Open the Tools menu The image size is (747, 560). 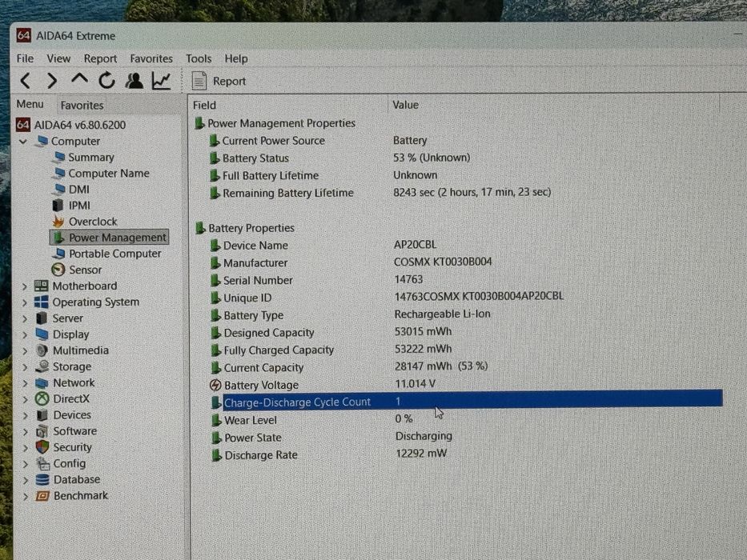pyautogui.click(x=199, y=58)
